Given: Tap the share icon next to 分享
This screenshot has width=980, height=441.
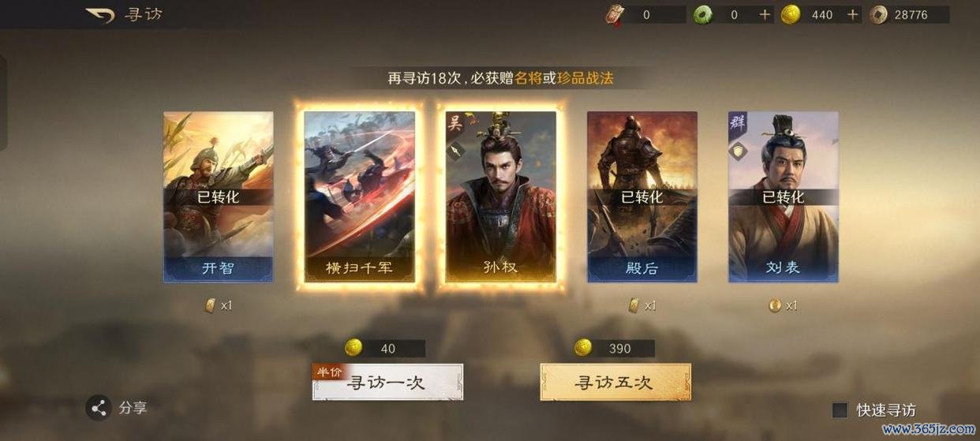Looking at the screenshot, I should click(x=99, y=408).
